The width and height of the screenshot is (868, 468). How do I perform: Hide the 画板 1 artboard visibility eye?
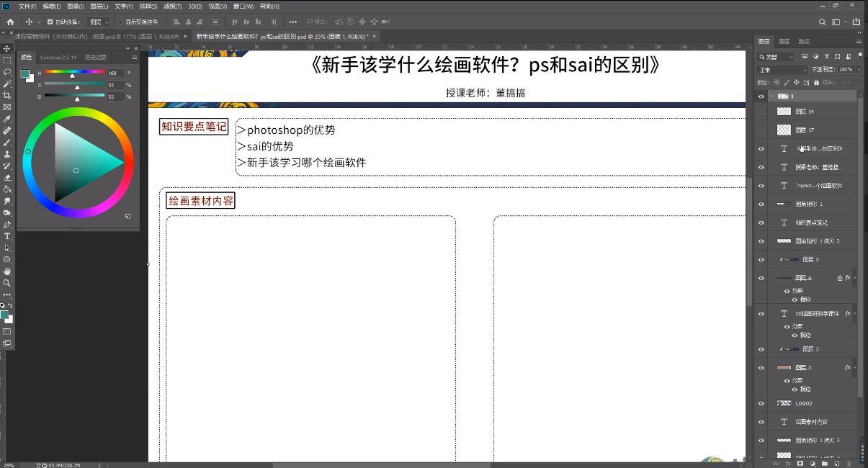point(761,96)
